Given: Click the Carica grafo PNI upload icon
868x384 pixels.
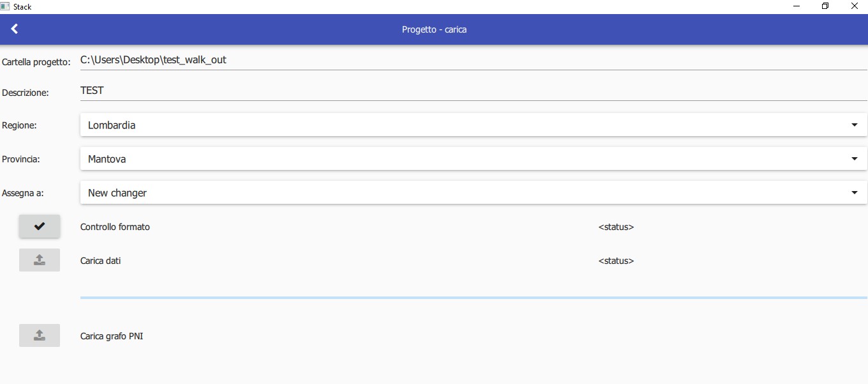Looking at the screenshot, I should 40,335.
